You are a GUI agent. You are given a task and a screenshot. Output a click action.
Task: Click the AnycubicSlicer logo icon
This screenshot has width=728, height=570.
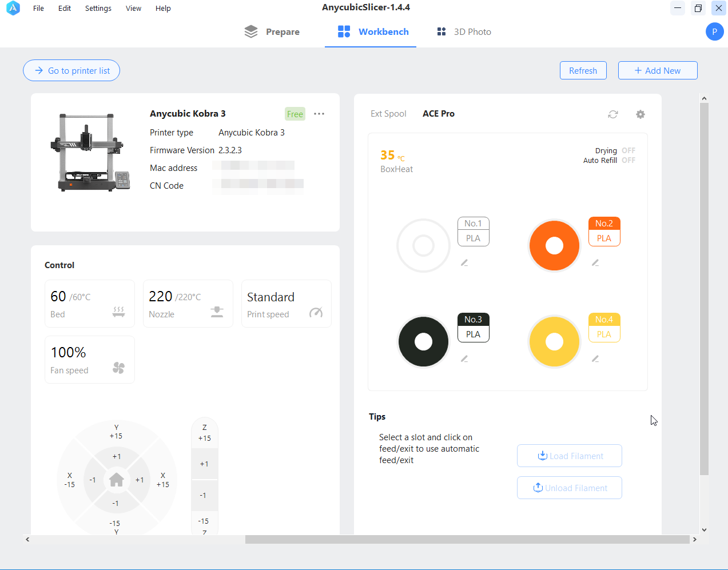point(13,8)
